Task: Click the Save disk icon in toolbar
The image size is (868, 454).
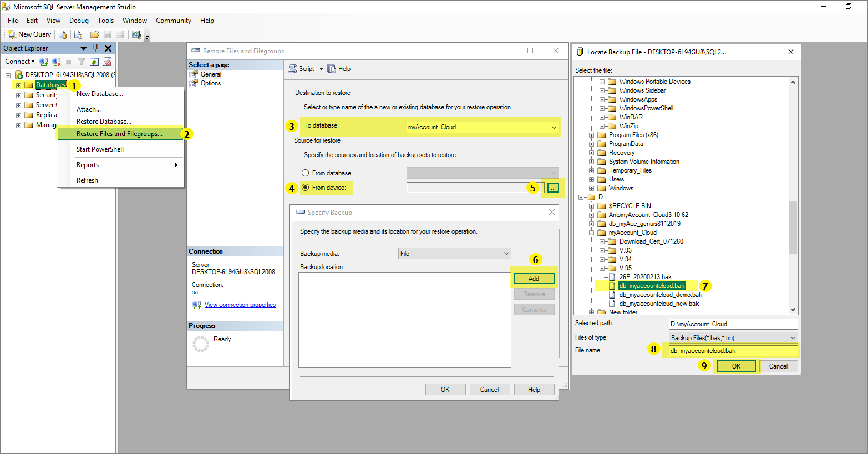Action: [108, 34]
